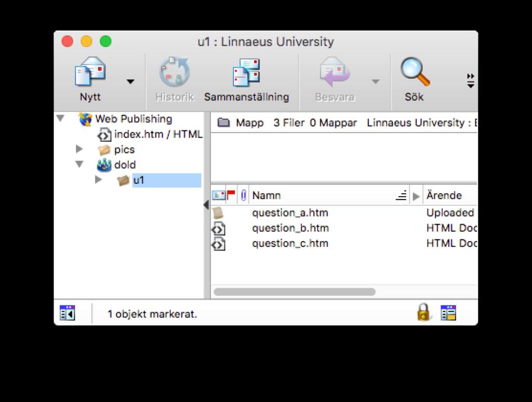Click HTML Doc subject for question_b.htm

tap(451, 228)
